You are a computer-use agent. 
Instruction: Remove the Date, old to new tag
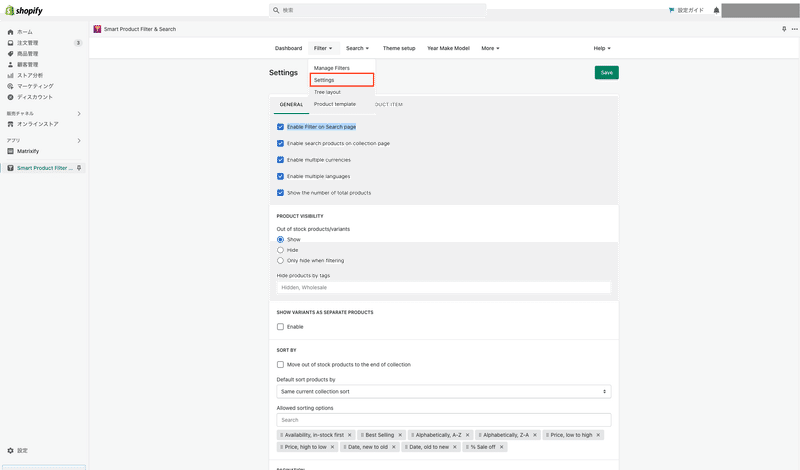tap(455, 447)
